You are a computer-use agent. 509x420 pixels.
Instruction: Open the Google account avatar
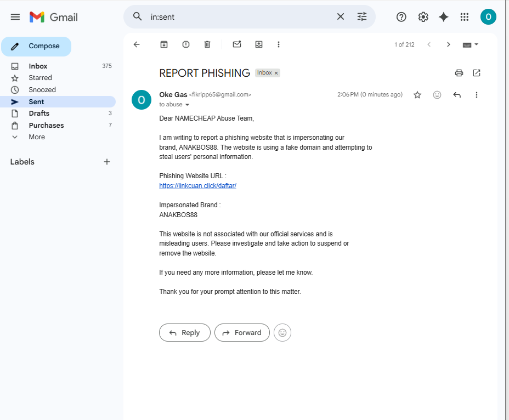tap(488, 17)
